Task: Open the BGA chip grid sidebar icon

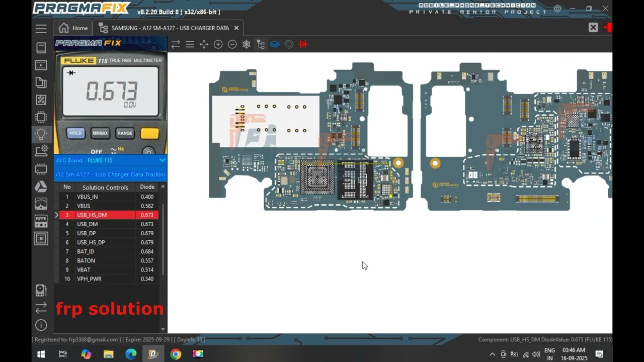Action: [41, 238]
